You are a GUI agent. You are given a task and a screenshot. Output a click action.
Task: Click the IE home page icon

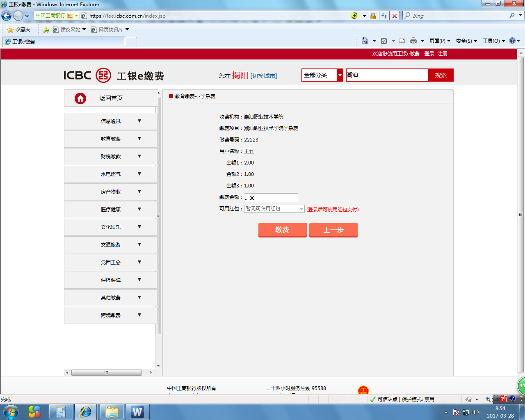[x=365, y=41]
